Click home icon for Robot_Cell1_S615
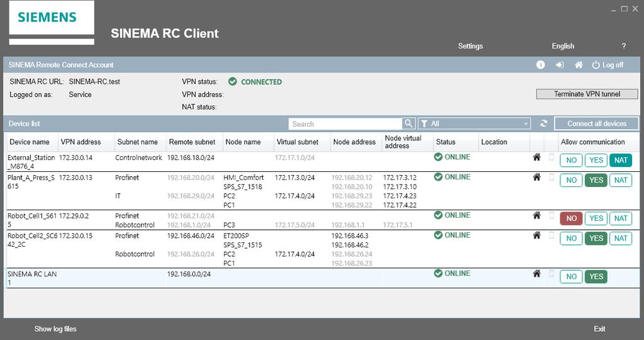The height and width of the screenshot is (340, 644). click(536, 215)
